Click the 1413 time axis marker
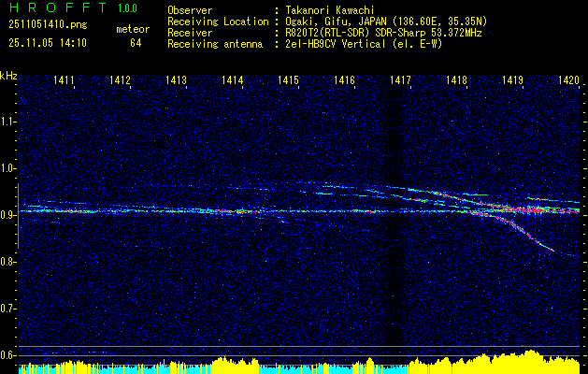Screen dimensions: 588x374 (x=177, y=80)
